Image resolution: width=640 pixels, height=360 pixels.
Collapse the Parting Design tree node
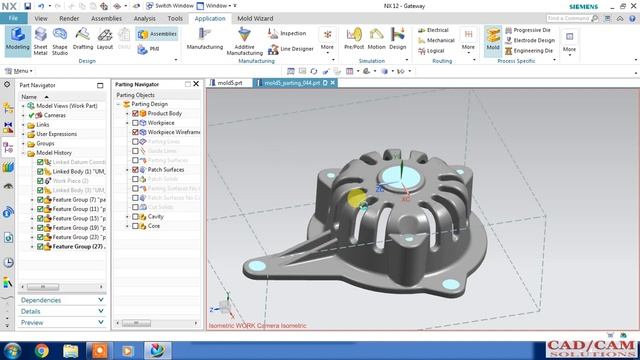pos(118,104)
